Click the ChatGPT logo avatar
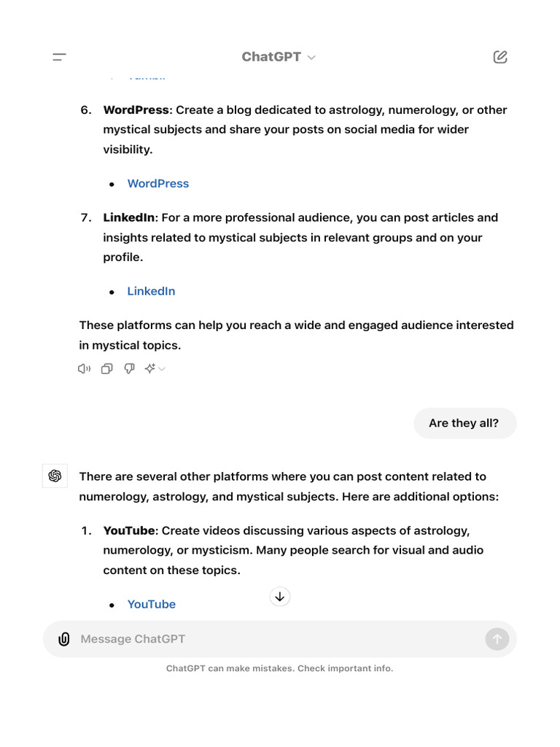This screenshot has height=747, width=560. point(55,476)
